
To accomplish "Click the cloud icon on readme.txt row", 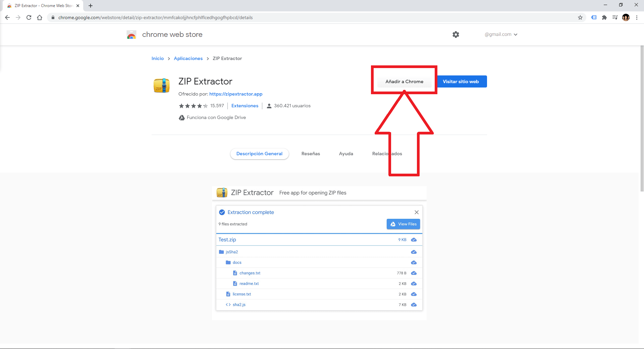I will tap(414, 284).
